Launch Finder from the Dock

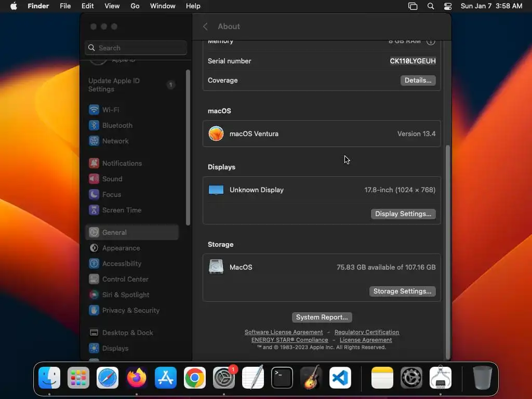click(49, 378)
